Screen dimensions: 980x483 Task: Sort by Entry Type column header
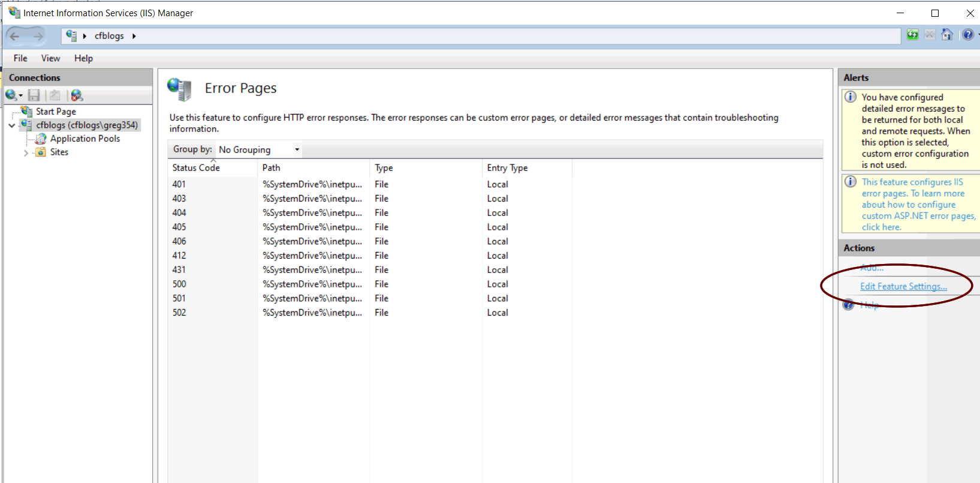click(527, 168)
